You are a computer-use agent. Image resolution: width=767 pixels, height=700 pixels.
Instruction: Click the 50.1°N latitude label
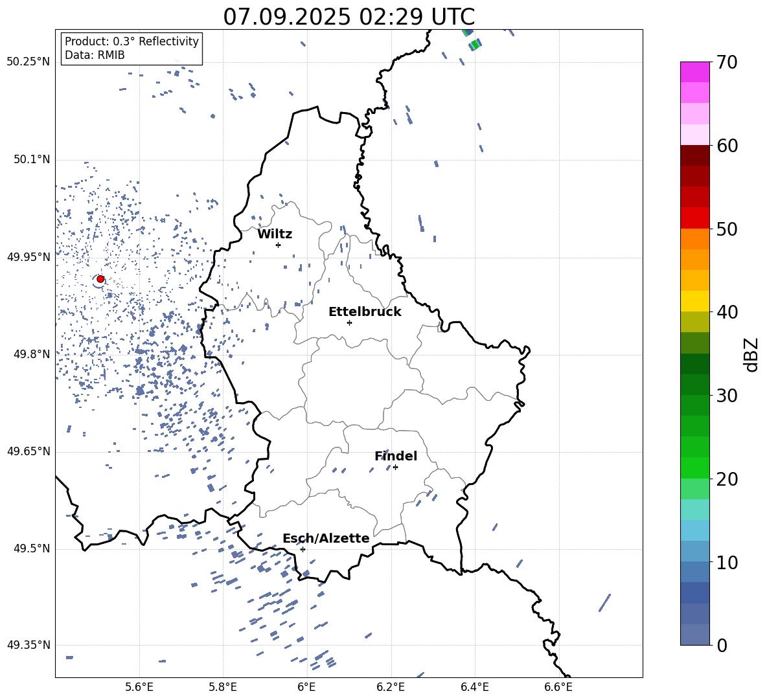point(31,159)
